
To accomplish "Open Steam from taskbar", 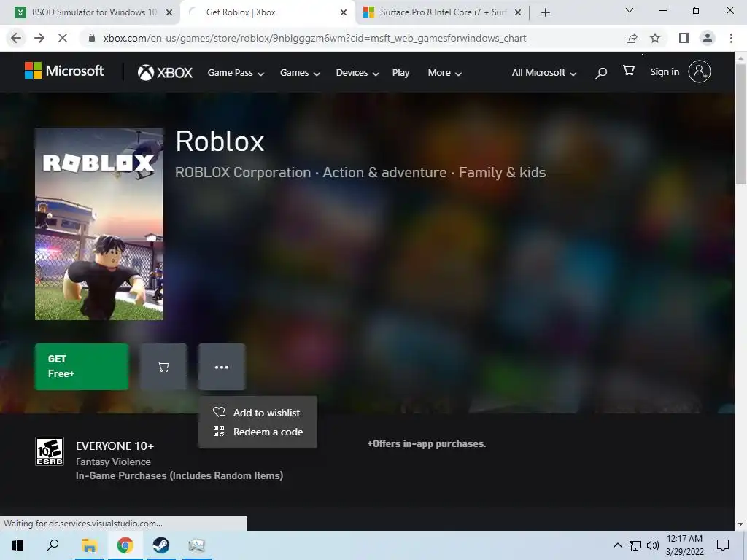I will 161,545.
